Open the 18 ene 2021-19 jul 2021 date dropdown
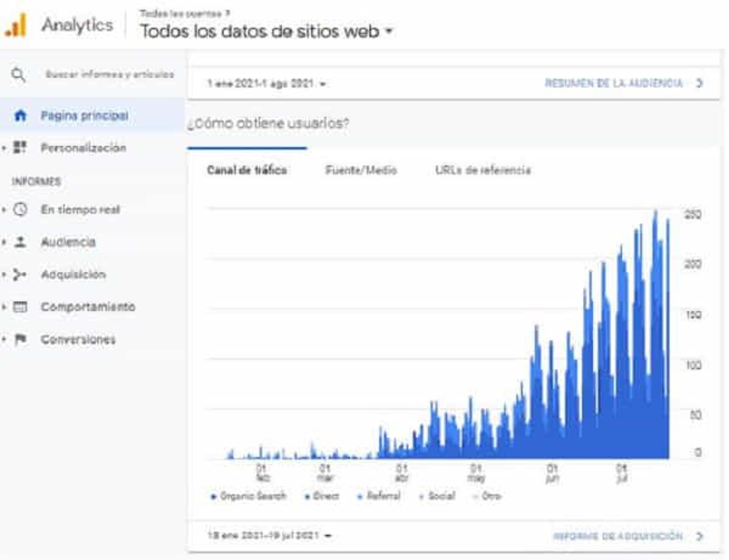This screenshot has height=560, width=729. point(270,536)
